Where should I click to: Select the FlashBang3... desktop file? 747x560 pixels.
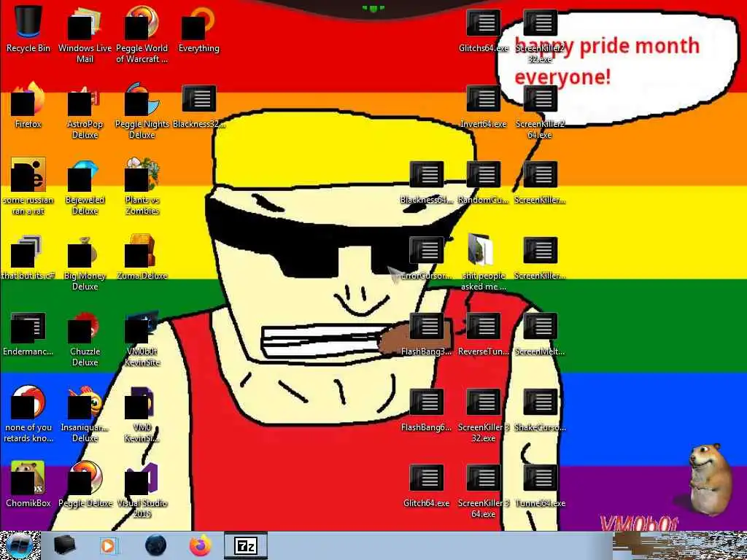pyautogui.click(x=426, y=333)
